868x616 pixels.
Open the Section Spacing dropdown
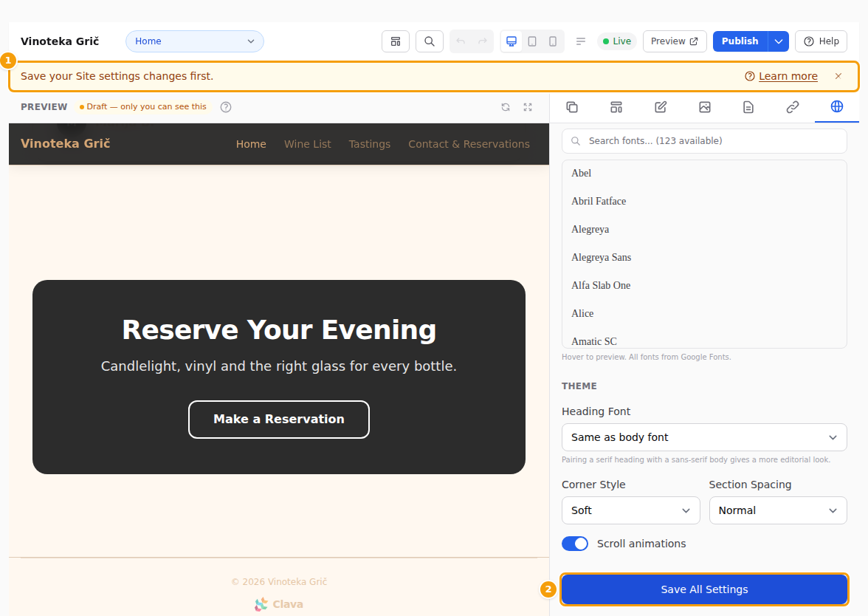[x=778, y=510]
